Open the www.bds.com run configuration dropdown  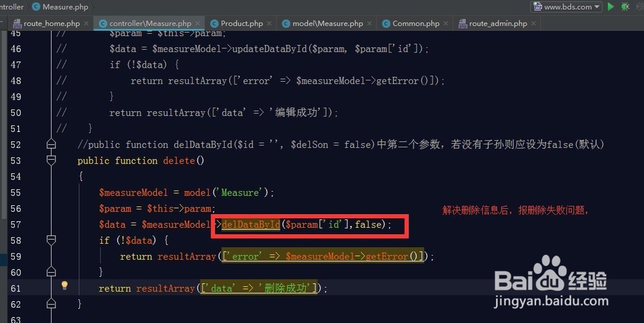tap(566, 6)
